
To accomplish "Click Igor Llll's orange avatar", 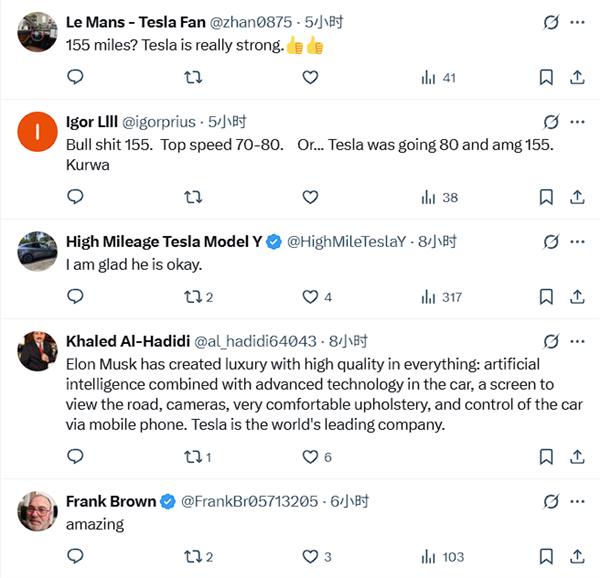I will tap(38, 132).
